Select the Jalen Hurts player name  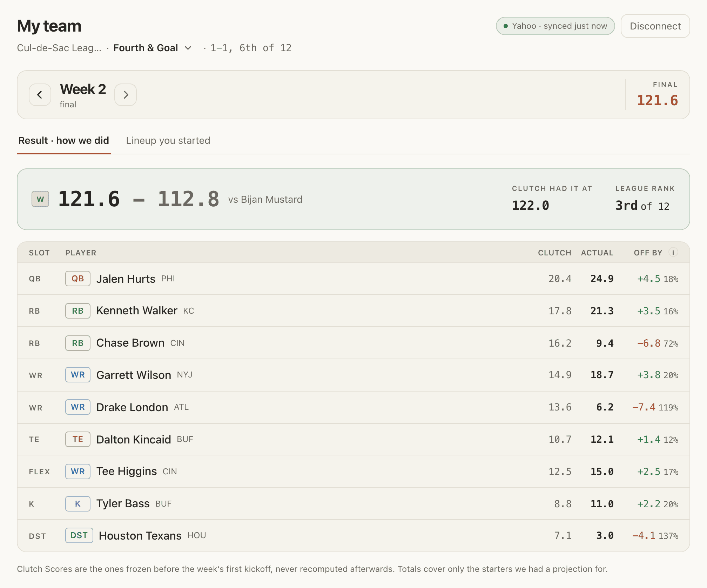(x=126, y=279)
